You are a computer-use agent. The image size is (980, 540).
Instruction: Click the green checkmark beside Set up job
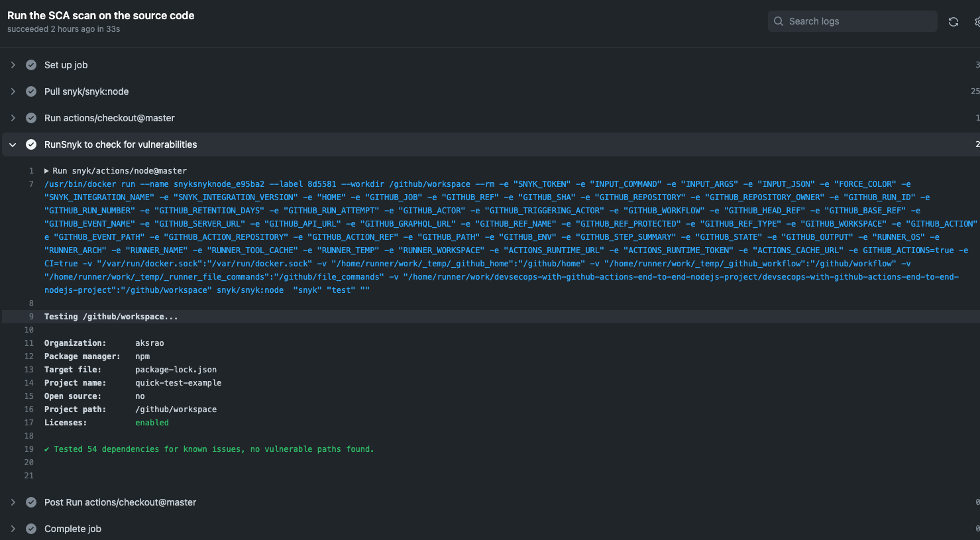(30, 65)
